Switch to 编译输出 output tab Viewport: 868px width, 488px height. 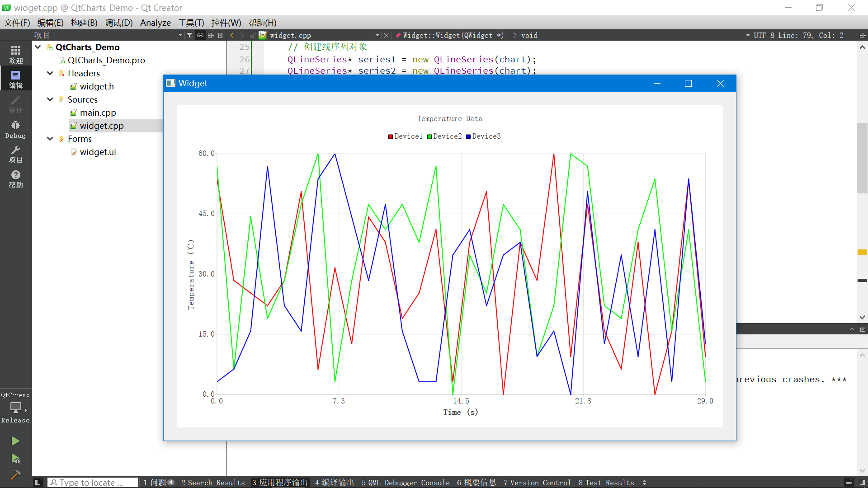click(335, 483)
